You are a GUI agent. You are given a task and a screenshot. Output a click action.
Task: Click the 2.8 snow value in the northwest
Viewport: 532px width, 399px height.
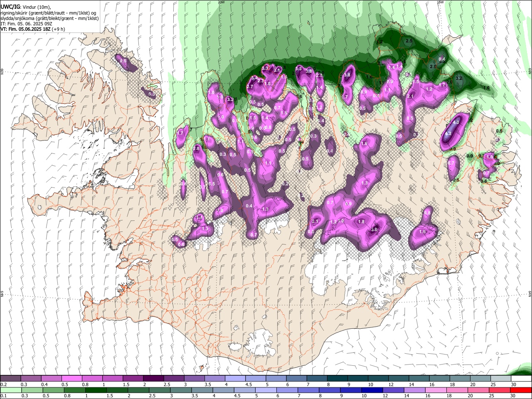(197, 148)
